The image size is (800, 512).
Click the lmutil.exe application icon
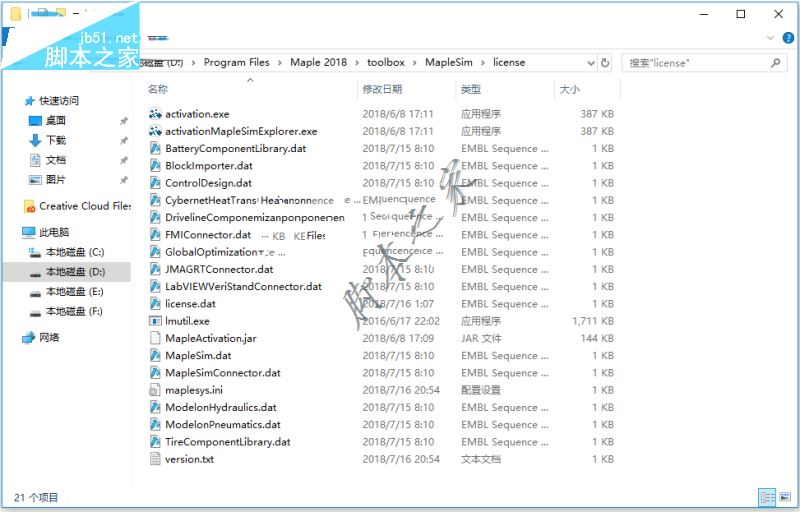(x=155, y=321)
